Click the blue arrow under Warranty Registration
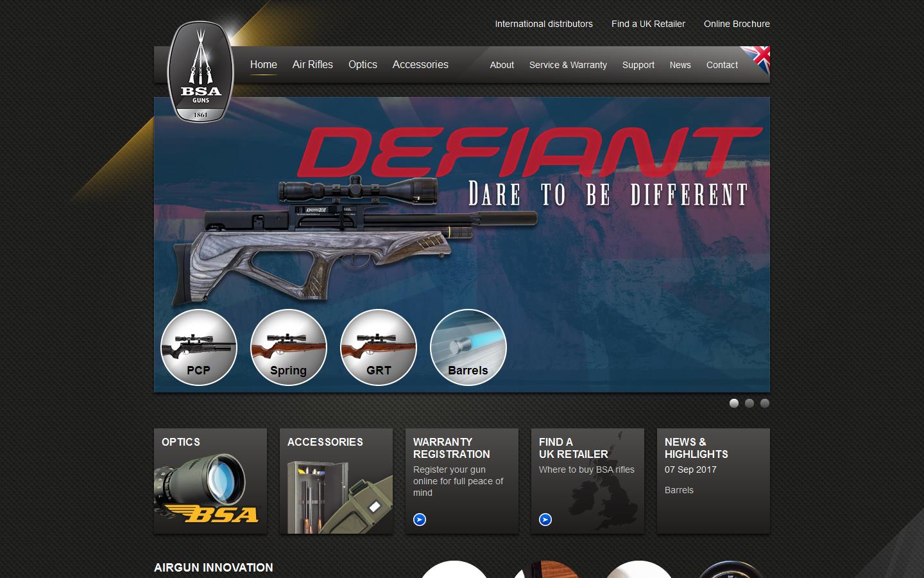Image resolution: width=924 pixels, height=578 pixels. [x=420, y=520]
